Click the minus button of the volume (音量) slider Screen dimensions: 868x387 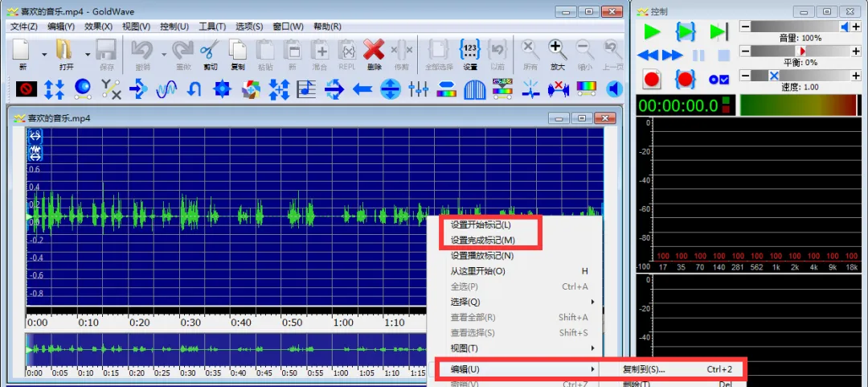point(745,27)
